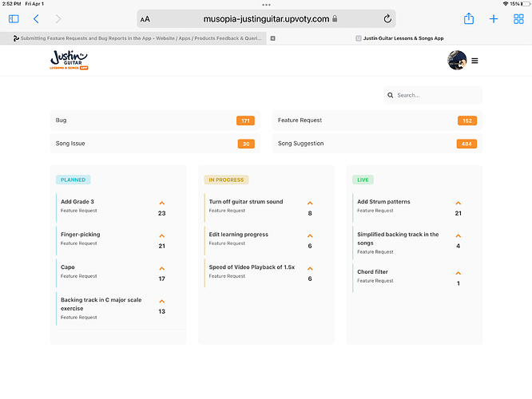Upvote the Add Strum patterns request
This screenshot has width=532, height=399.
[458, 203]
